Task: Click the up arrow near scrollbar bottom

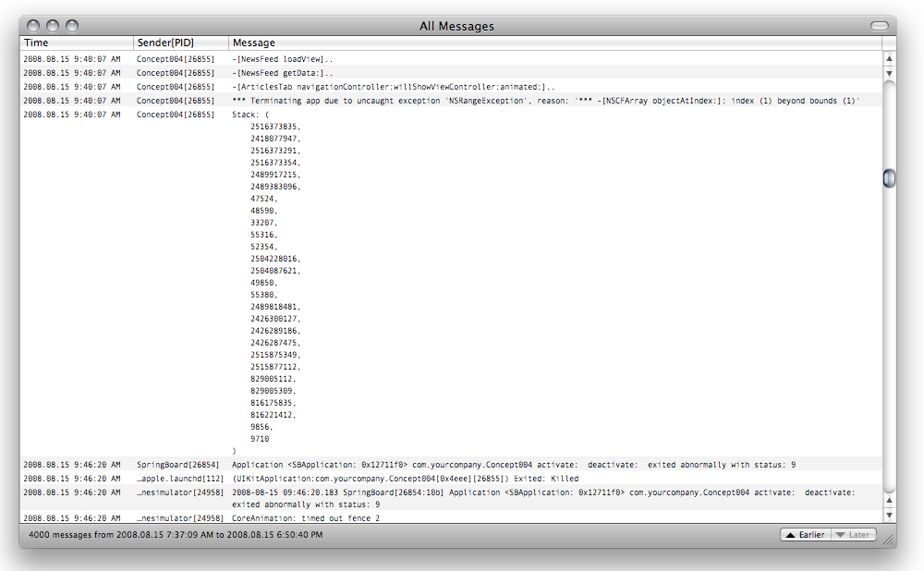Action: pyautogui.click(x=889, y=500)
